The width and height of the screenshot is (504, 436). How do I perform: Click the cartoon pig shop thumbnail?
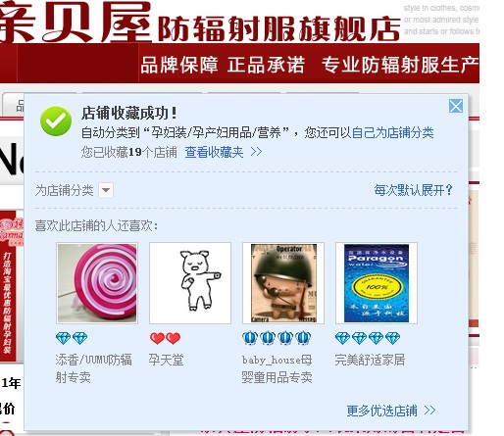click(190, 283)
